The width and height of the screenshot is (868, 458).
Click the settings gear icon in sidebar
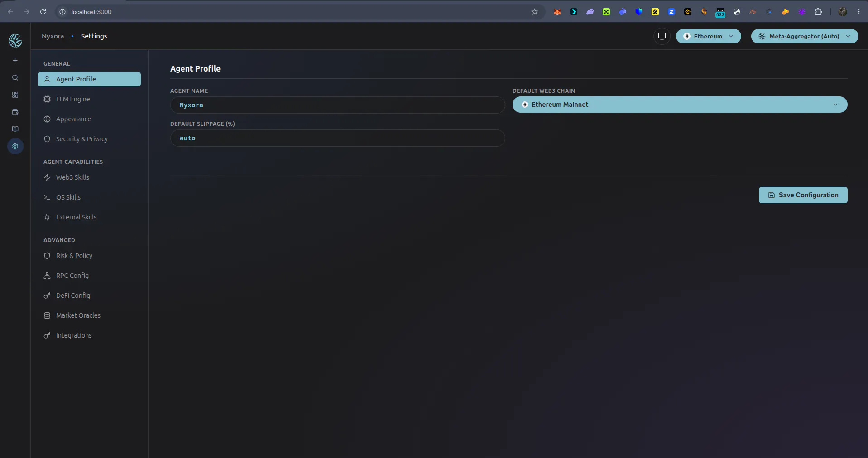[x=15, y=147]
